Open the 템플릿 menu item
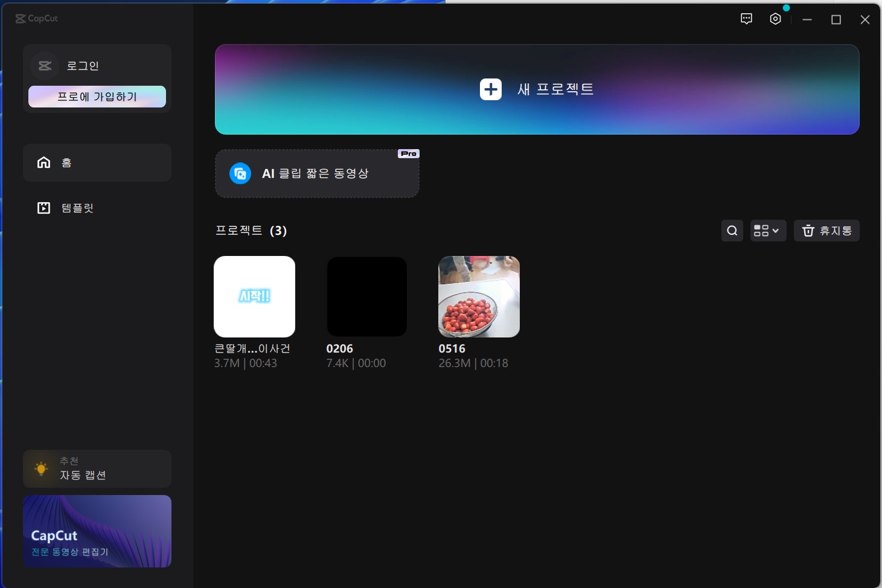This screenshot has width=882, height=588. 97,208
